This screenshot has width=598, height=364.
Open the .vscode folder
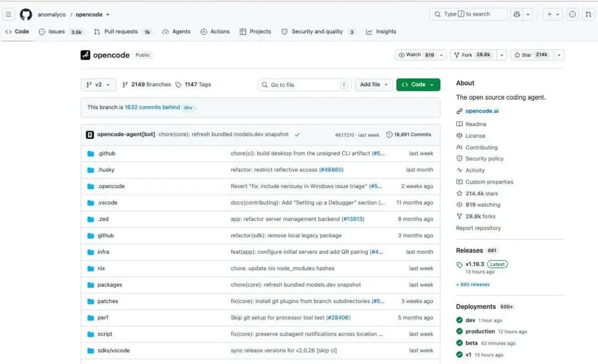107,202
